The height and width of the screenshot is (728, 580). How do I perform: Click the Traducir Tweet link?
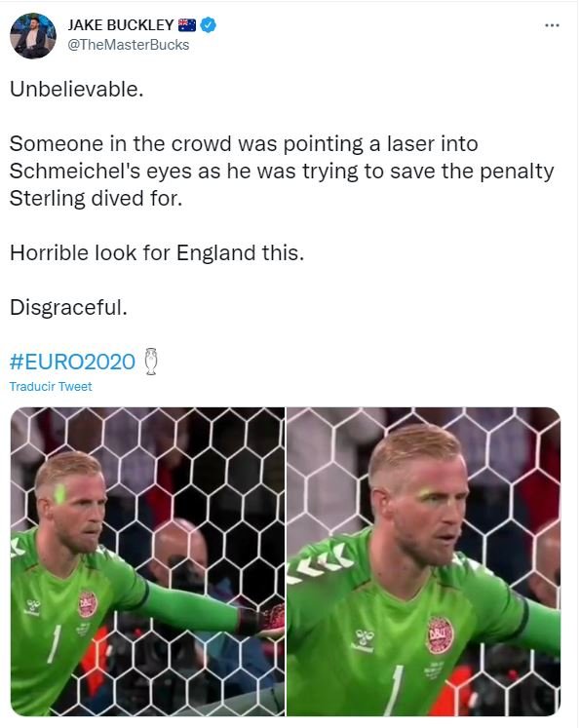pyautogui.click(x=51, y=386)
